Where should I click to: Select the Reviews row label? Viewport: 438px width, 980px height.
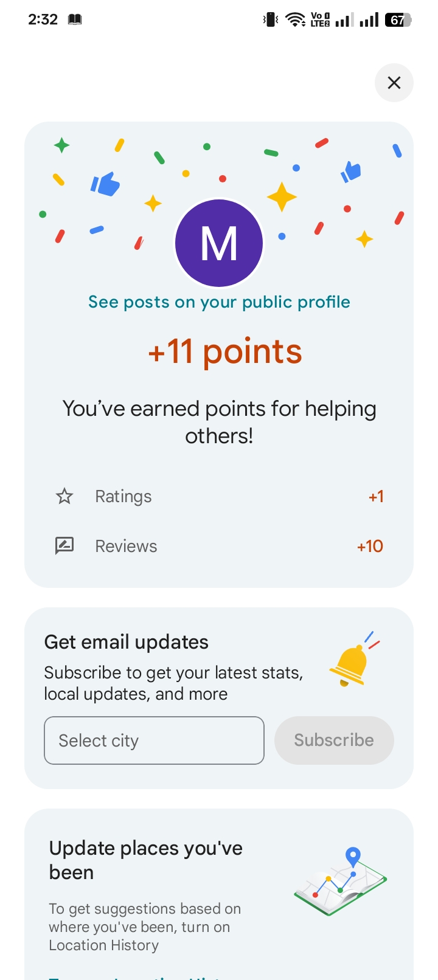[126, 546]
